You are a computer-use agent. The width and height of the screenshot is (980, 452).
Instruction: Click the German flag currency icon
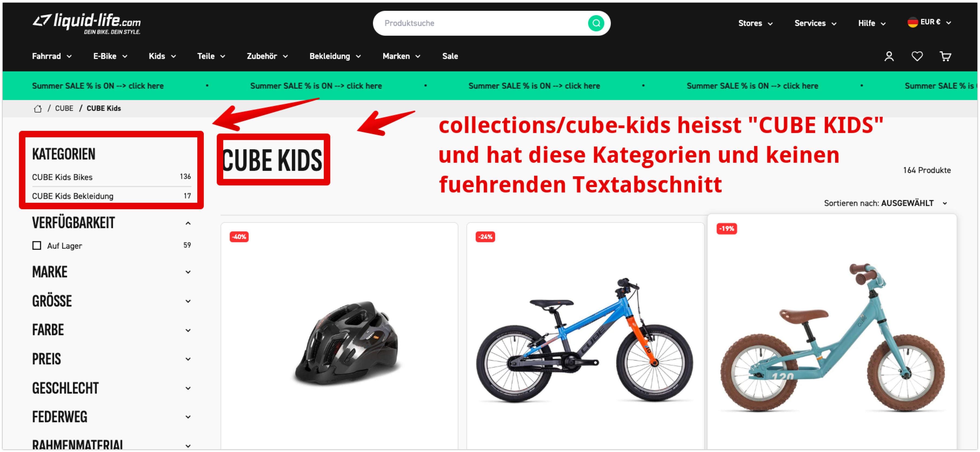912,22
